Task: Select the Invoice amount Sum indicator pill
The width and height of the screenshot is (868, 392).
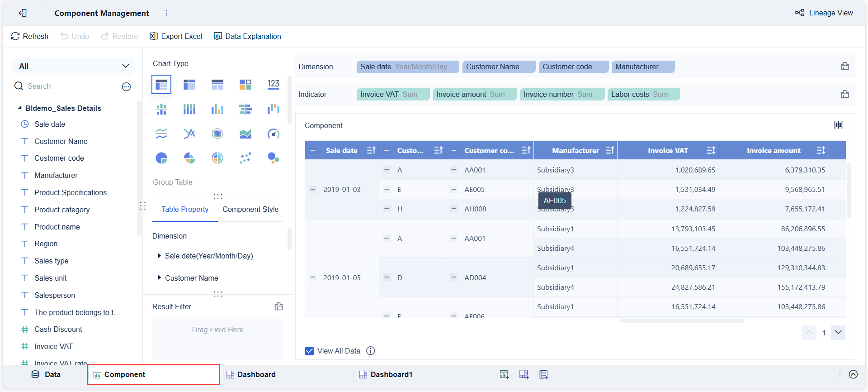Action: [x=475, y=94]
